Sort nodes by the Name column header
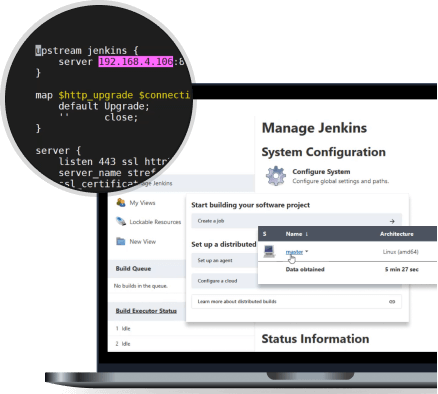 click(297, 234)
